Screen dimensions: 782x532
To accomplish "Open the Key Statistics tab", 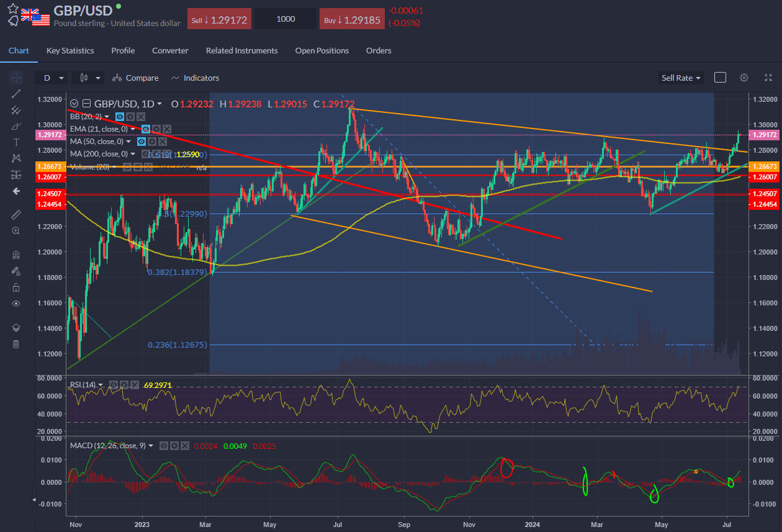I will pos(70,50).
